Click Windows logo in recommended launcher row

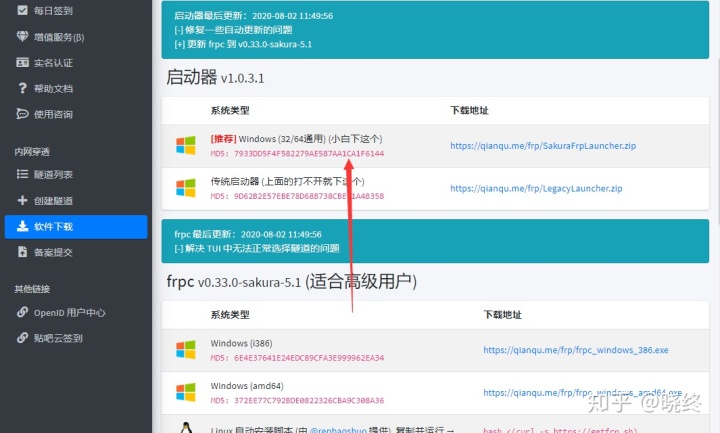click(x=186, y=145)
